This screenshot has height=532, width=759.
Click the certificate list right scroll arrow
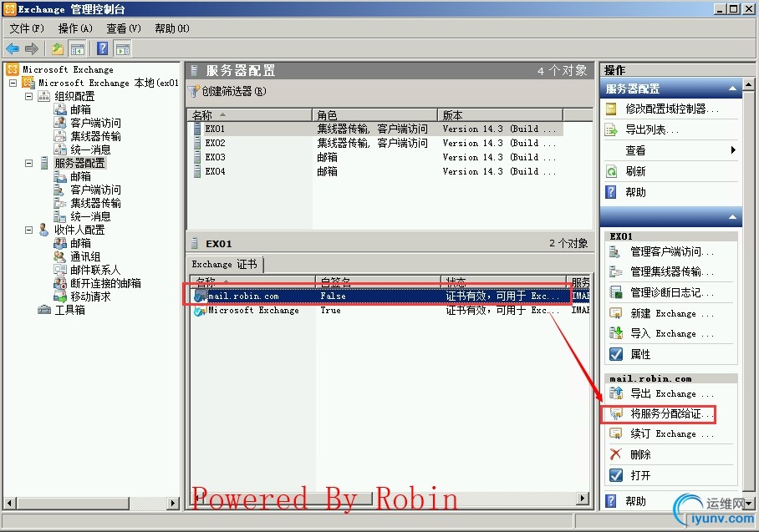pos(583,498)
